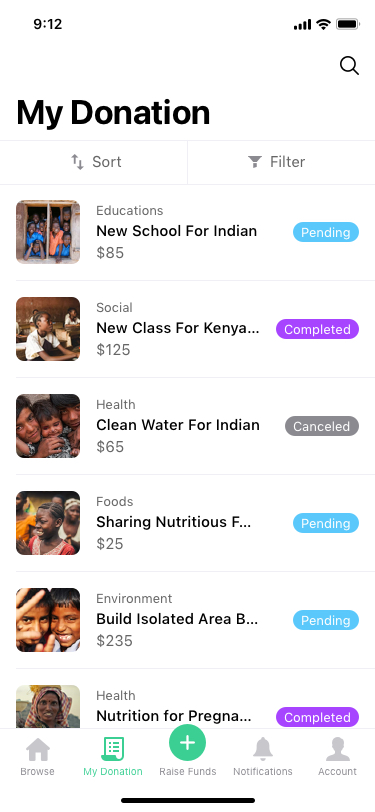Tap the Build Isolated Area thumbnail image
This screenshot has height=812, width=375.
click(48, 620)
